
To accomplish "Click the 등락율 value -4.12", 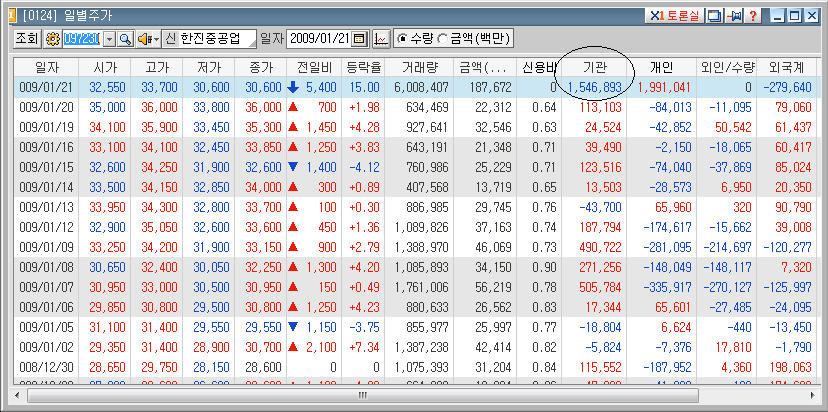I will click(364, 167).
